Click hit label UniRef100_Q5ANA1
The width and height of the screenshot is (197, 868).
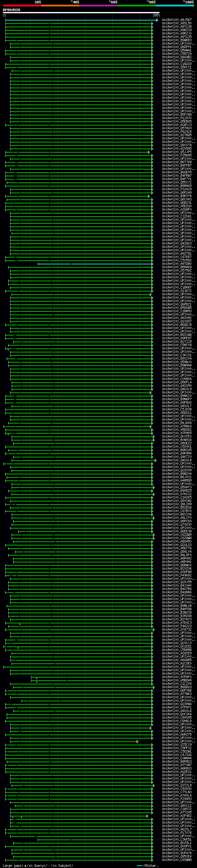point(177,50)
